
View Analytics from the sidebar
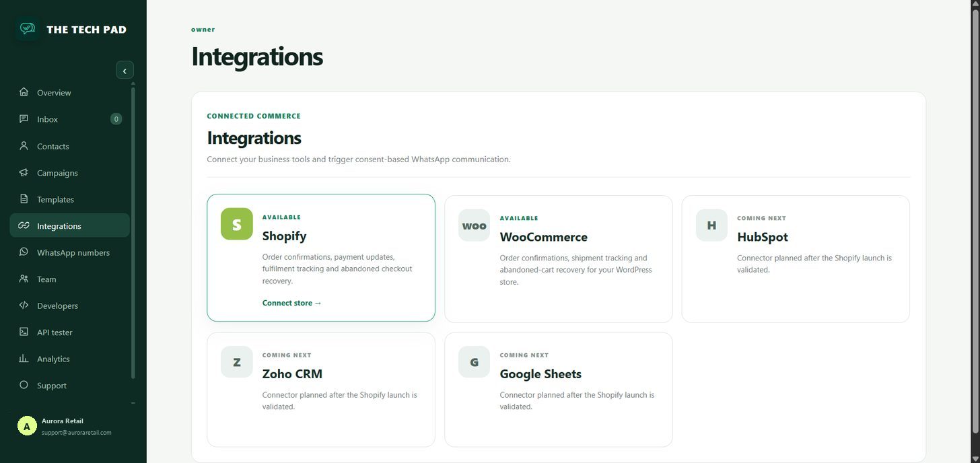click(x=69, y=359)
